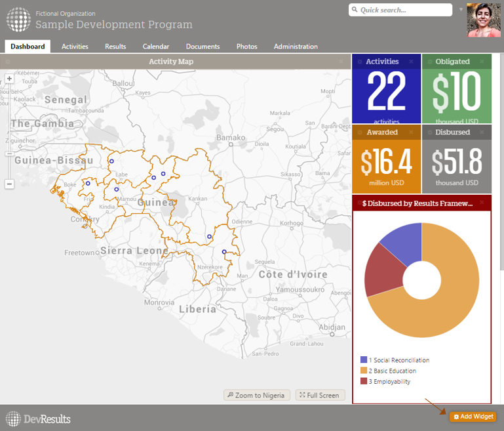
Task: Click the Add Widget button
Action: point(473,417)
